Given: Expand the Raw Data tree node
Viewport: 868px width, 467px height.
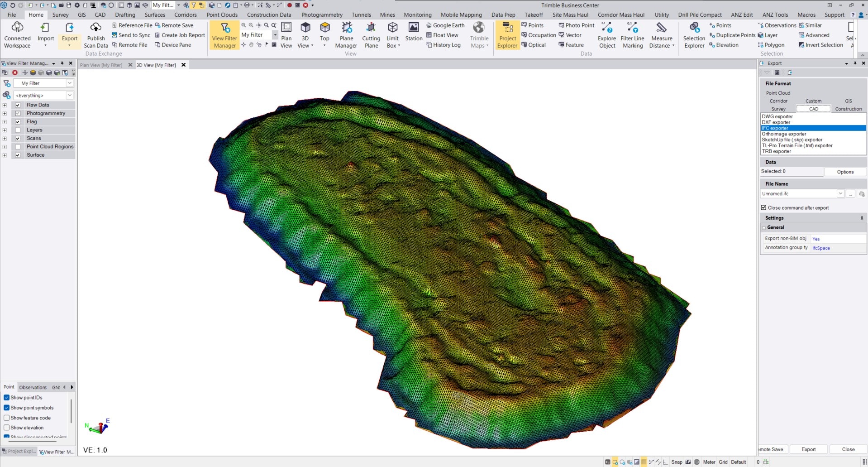Looking at the screenshot, I should (x=5, y=105).
